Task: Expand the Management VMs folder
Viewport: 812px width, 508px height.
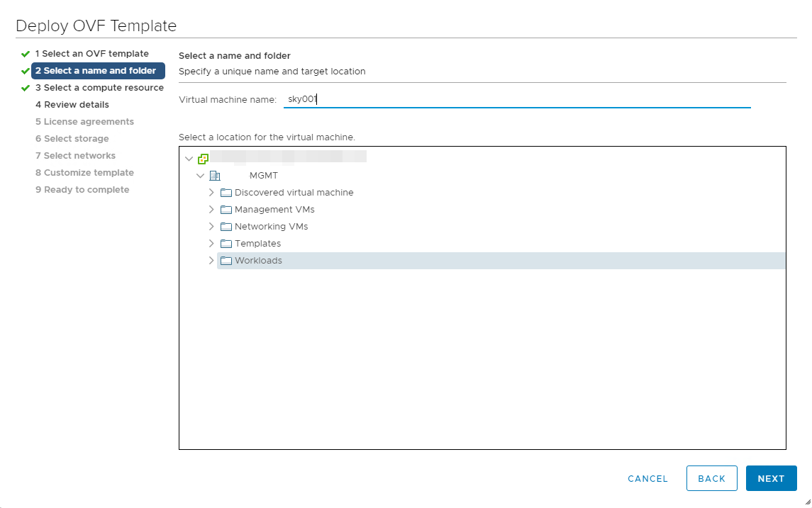Action: pos(211,210)
